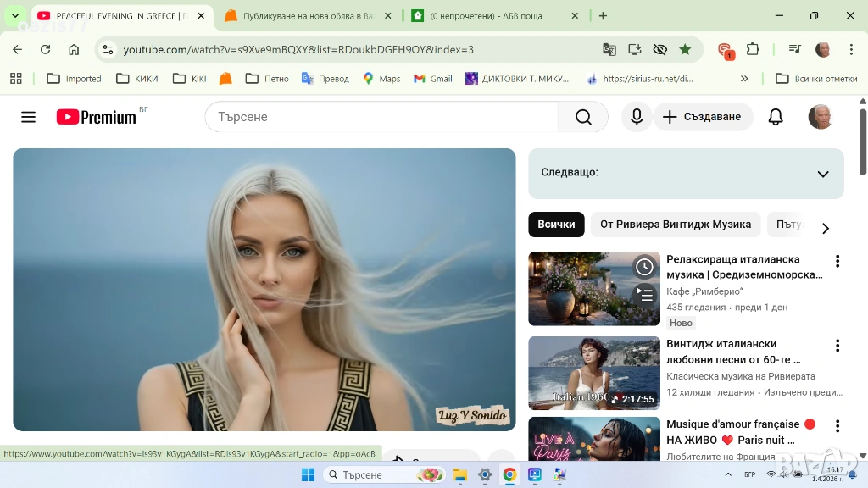This screenshot has width=868, height=488.
Task: Open tab search dropdown arrow
Action: 14,15
